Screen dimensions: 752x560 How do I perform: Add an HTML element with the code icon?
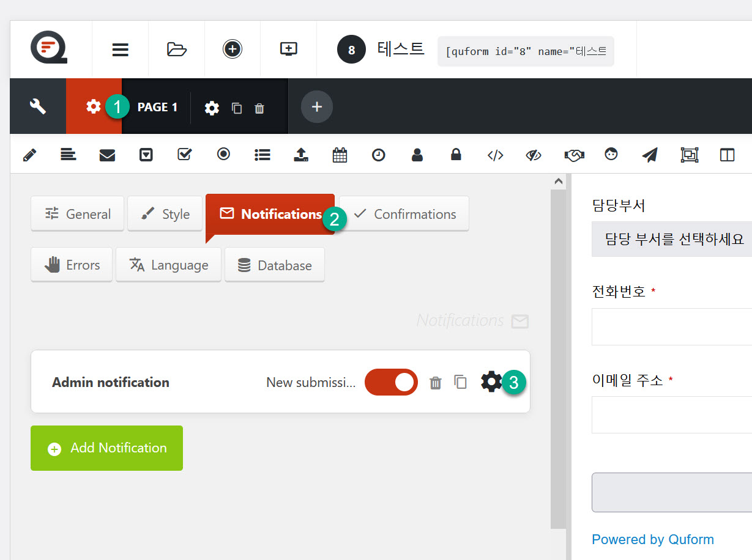pos(495,155)
